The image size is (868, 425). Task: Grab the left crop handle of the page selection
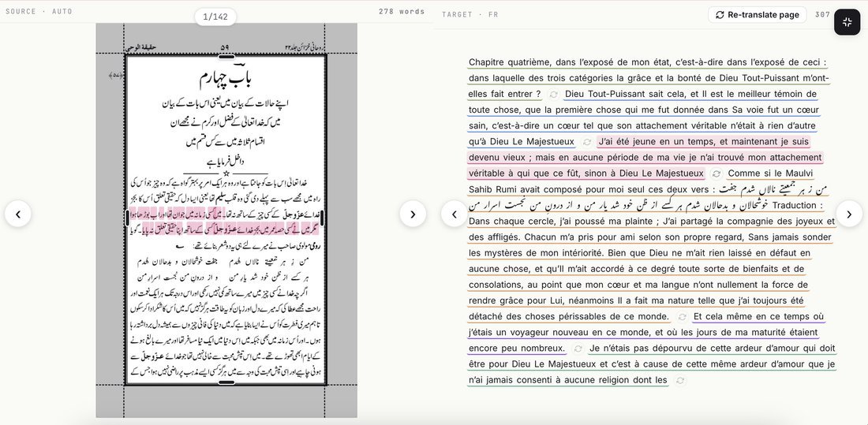tap(127, 218)
